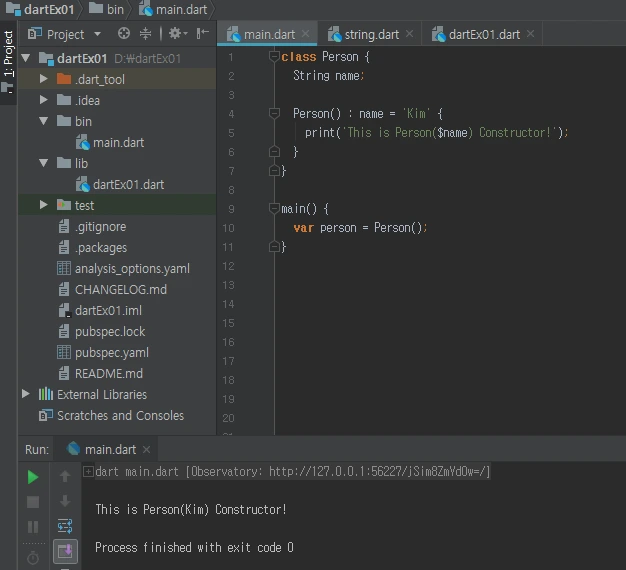Select README.md file
The height and width of the screenshot is (570, 626).
(101, 374)
